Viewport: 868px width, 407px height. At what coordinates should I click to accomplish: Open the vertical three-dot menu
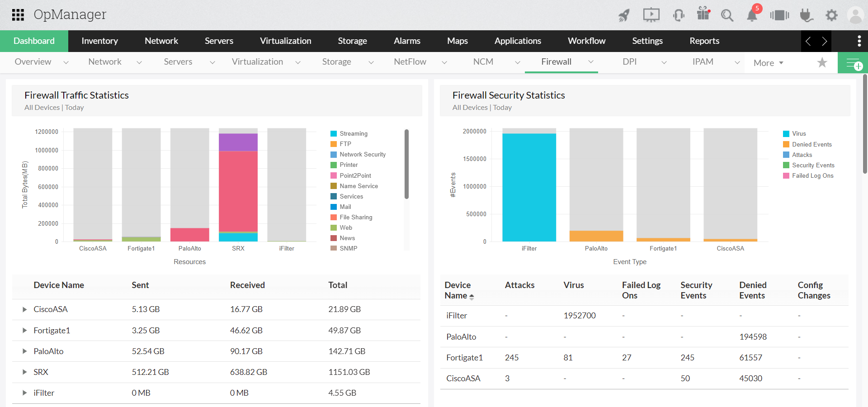click(x=859, y=41)
